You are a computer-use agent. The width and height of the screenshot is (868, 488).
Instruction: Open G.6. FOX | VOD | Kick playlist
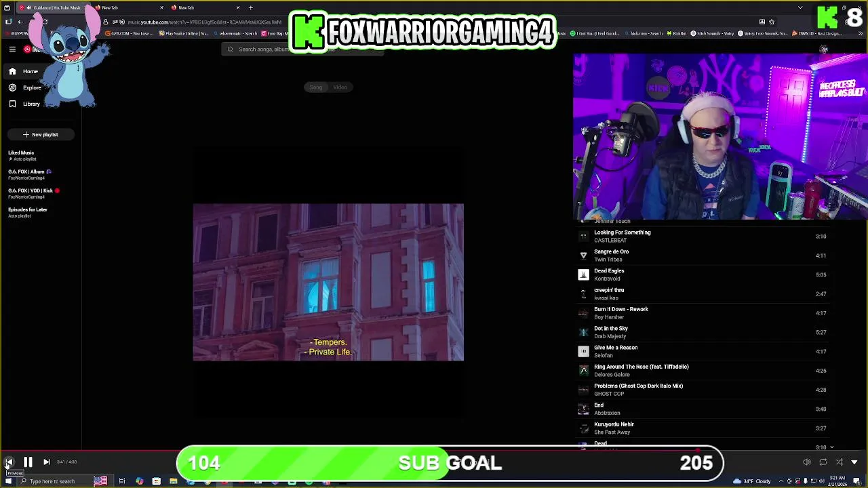coord(34,193)
